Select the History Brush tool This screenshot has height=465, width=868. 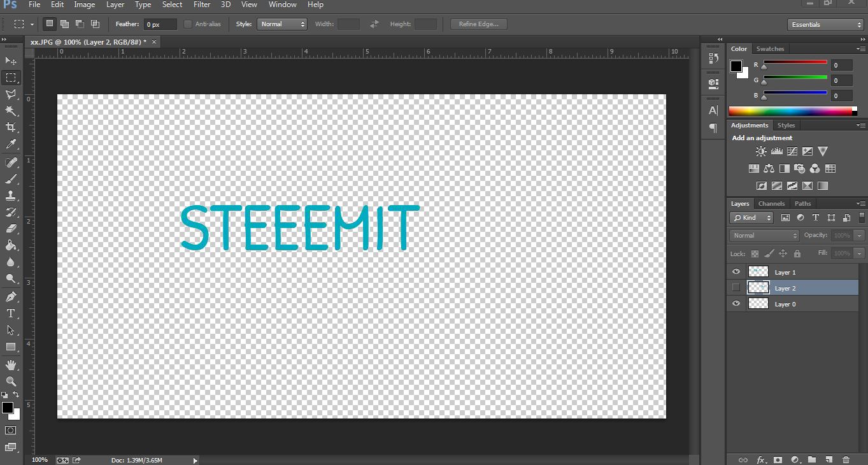[x=11, y=212]
